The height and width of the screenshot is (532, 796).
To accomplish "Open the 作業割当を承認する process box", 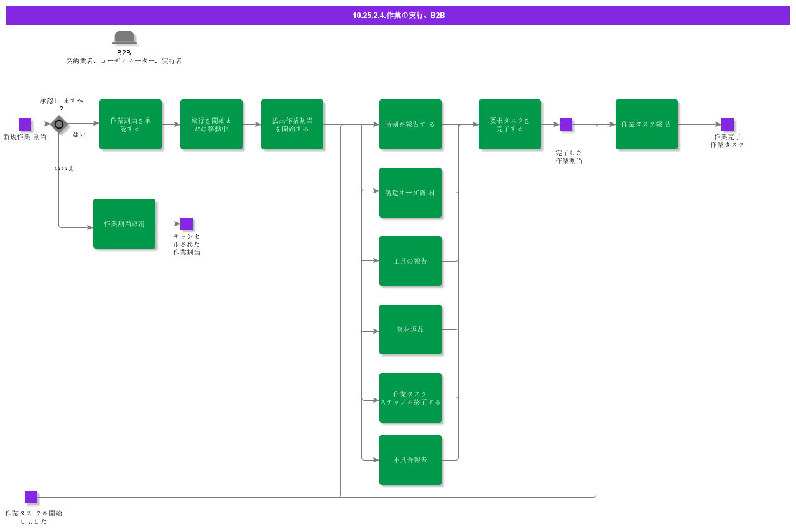I will pyautogui.click(x=131, y=124).
